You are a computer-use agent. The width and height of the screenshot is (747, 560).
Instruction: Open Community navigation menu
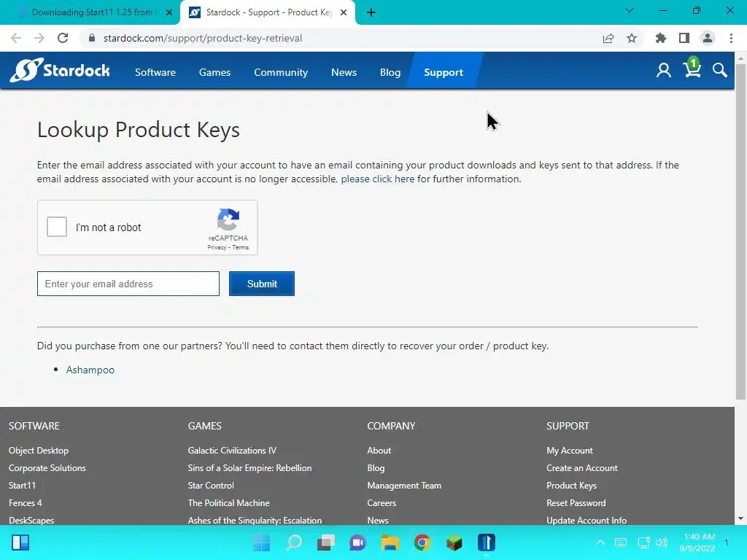[281, 72]
